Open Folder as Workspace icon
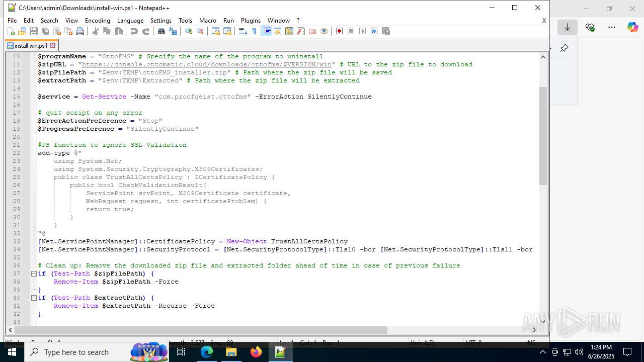 pyautogui.click(x=312, y=31)
